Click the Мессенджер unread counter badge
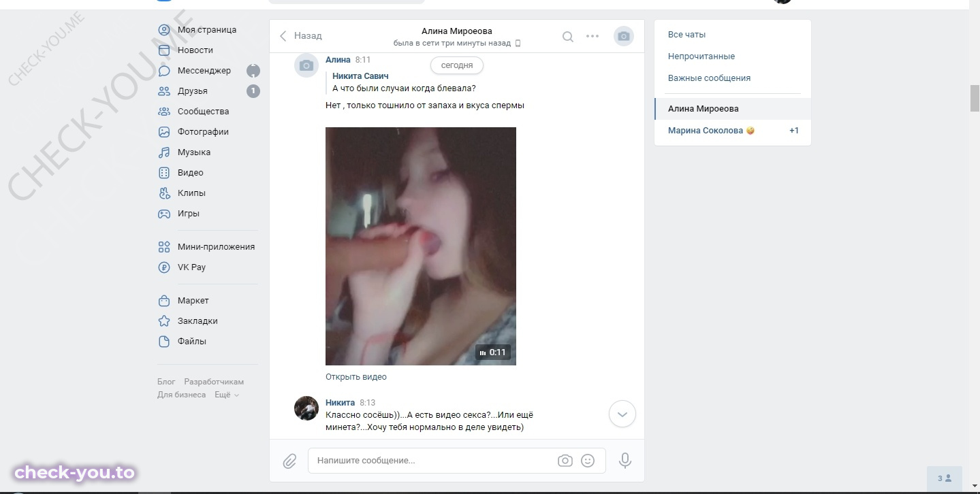This screenshot has height=494, width=980. click(253, 71)
